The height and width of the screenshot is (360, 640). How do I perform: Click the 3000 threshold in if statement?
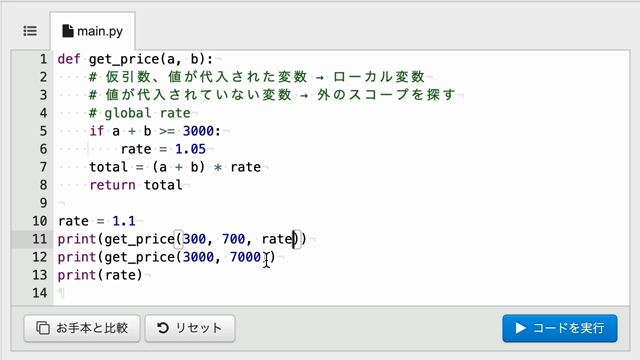coord(198,131)
